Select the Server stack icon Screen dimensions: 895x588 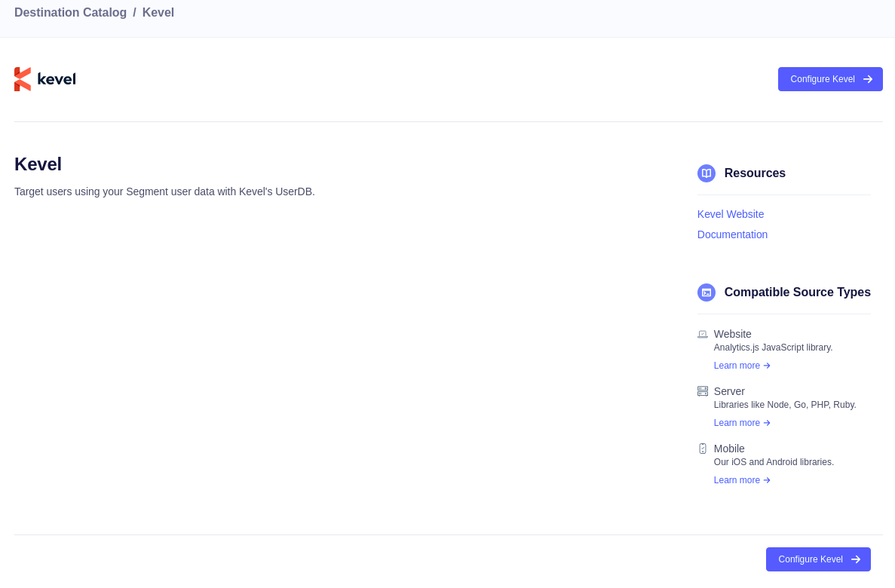click(x=702, y=391)
